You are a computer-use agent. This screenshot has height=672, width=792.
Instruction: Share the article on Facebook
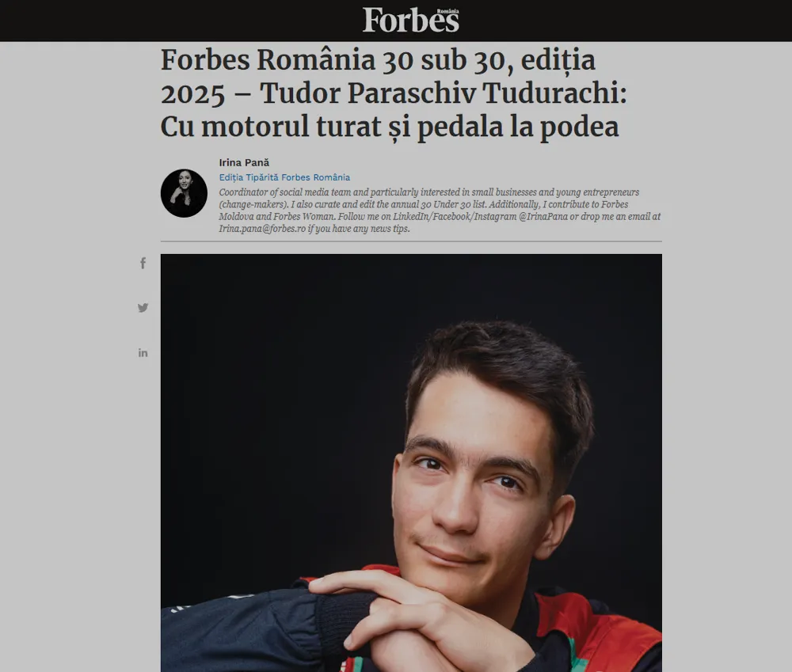(x=143, y=263)
